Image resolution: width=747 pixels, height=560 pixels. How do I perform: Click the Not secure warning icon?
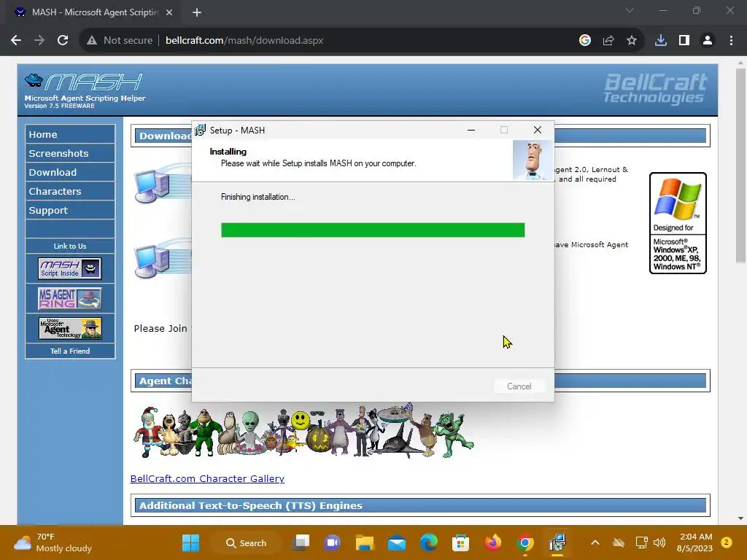coord(92,41)
